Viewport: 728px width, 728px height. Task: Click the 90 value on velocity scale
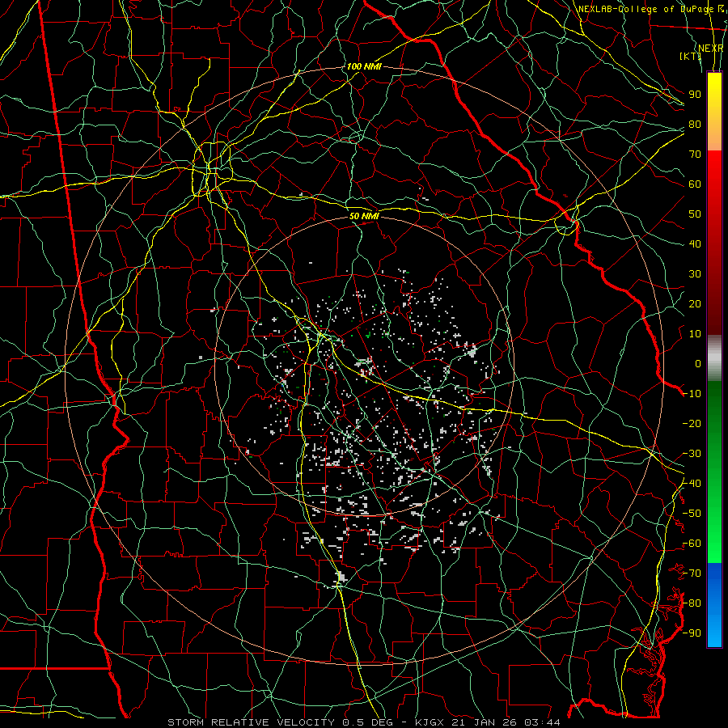[x=695, y=95]
